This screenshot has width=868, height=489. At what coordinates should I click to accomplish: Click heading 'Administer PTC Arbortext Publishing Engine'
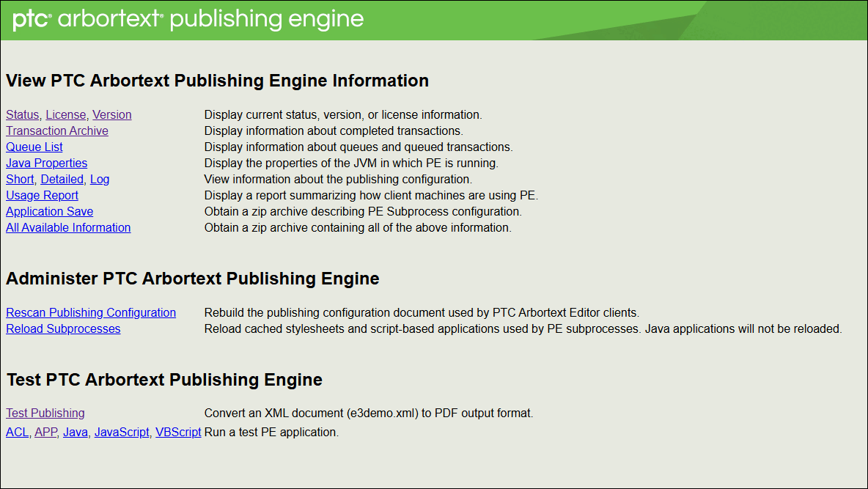click(193, 279)
